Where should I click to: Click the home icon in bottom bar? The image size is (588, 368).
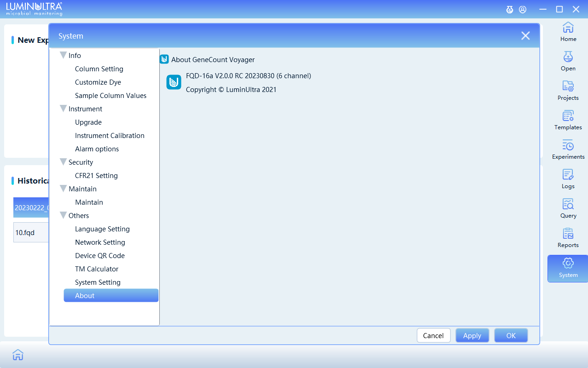(18, 355)
